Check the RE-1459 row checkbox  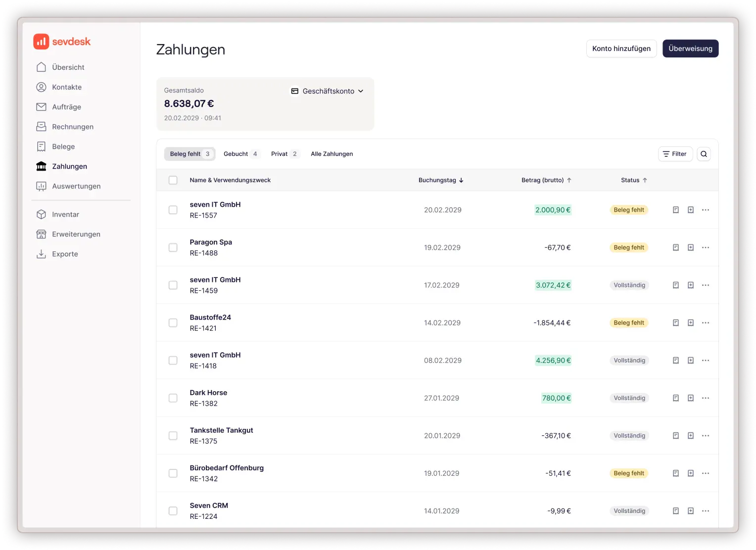[x=173, y=285]
